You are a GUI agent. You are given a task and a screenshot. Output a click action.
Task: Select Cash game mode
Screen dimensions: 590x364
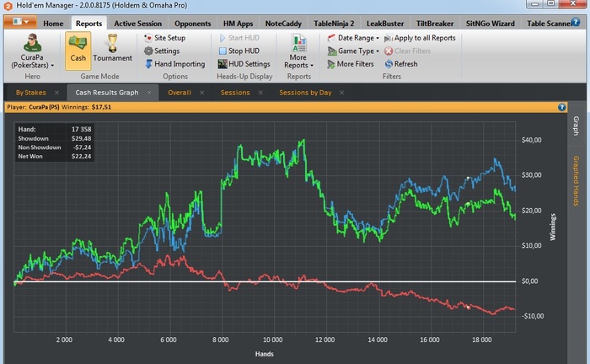tap(78, 51)
